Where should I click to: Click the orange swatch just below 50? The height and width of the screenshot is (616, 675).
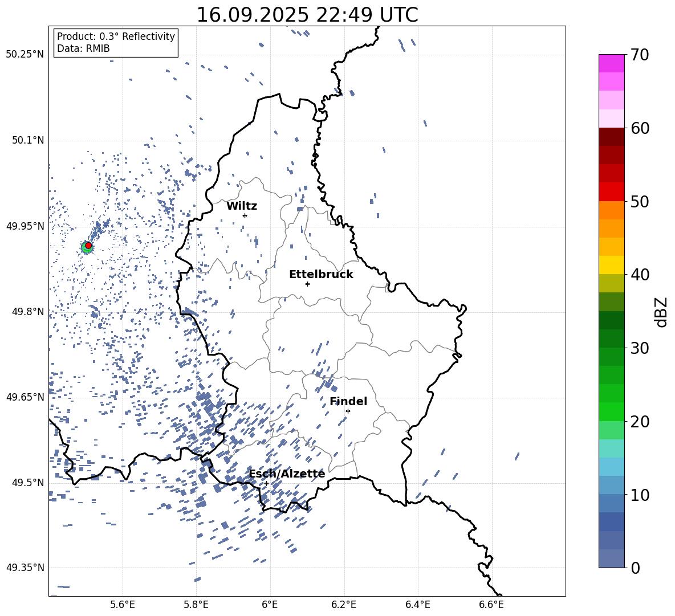[x=611, y=210]
